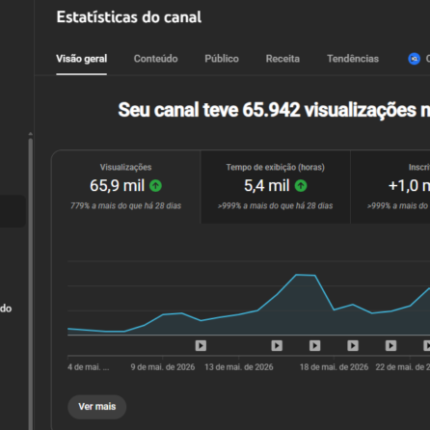
Task: Click the sidebar scrollbar up arrow
Action: click(x=30, y=134)
